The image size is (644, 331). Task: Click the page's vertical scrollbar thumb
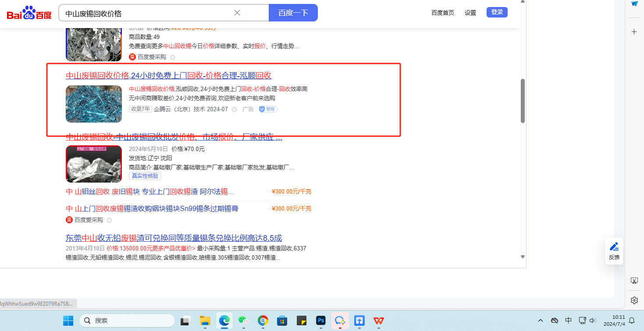point(523,101)
